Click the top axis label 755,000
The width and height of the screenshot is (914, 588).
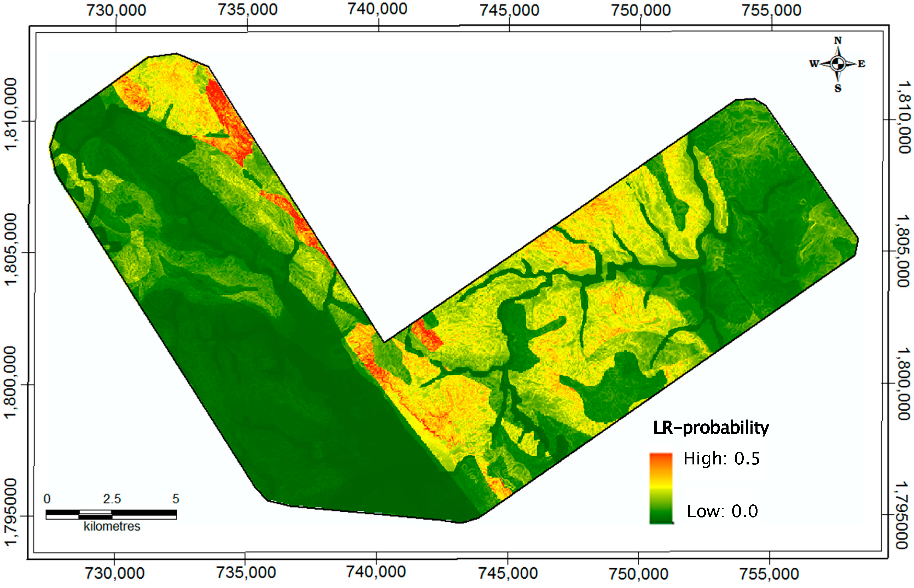(x=771, y=10)
